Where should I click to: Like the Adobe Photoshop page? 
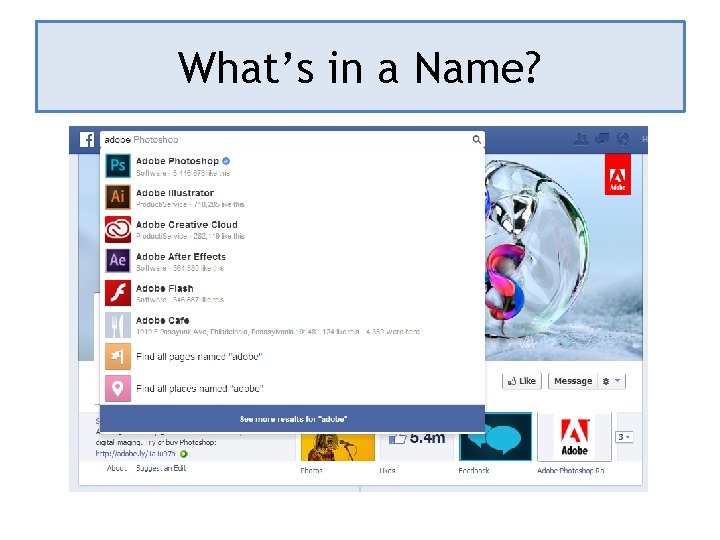click(522, 381)
